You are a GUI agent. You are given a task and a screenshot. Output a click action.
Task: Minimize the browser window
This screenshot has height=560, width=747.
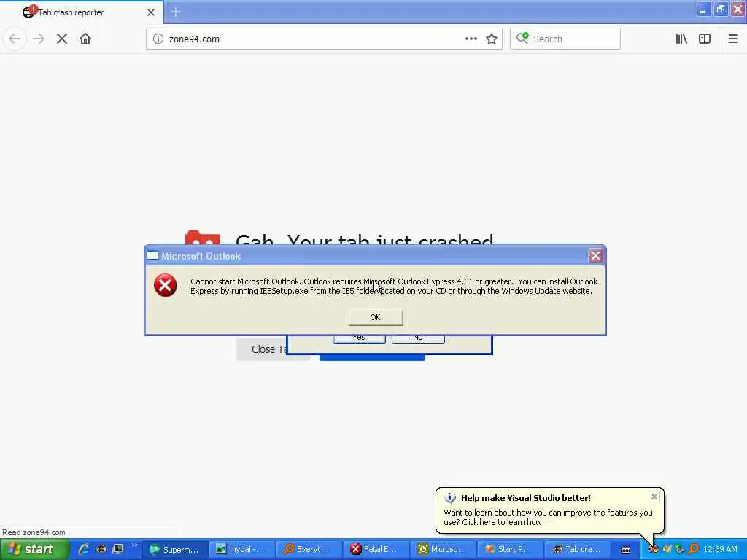click(x=703, y=9)
